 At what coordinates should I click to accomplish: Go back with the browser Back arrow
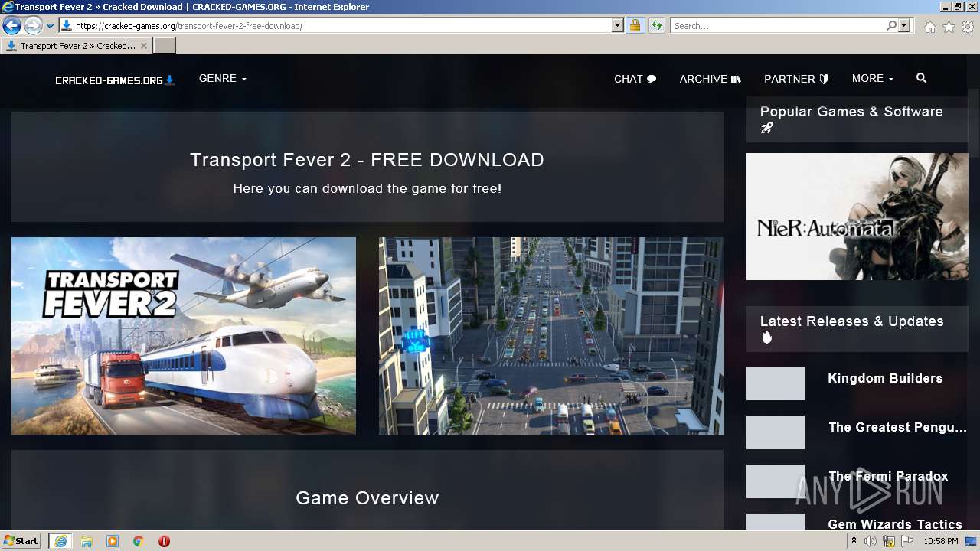point(11,26)
